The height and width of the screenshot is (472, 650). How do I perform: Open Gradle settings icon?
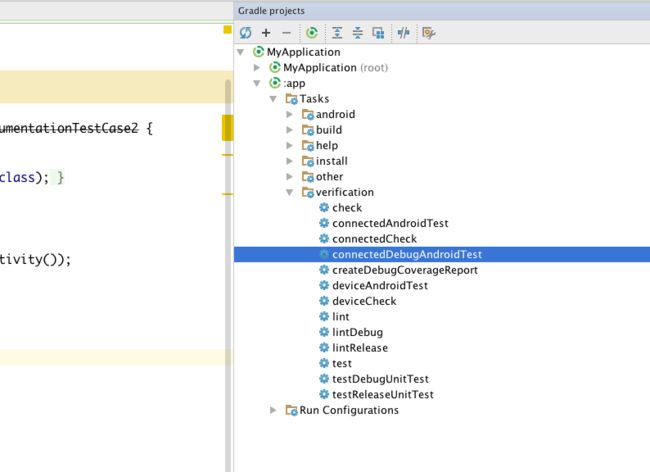(429, 33)
